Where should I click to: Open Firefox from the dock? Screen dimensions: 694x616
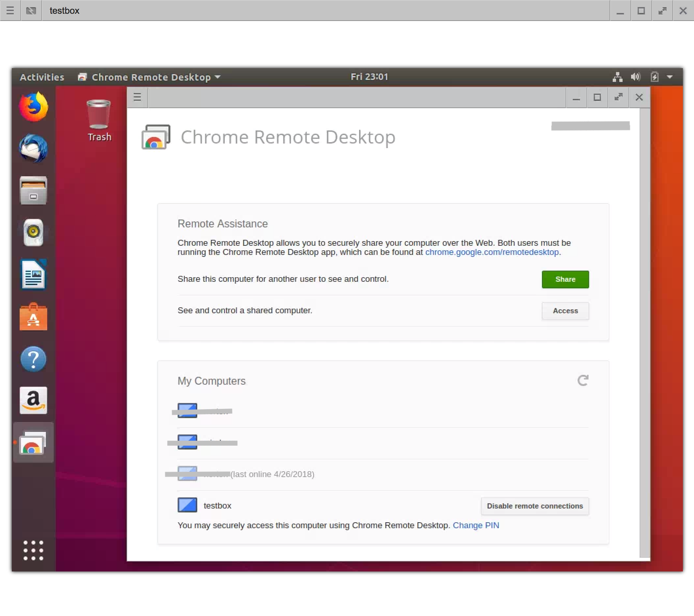tap(33, 106)
